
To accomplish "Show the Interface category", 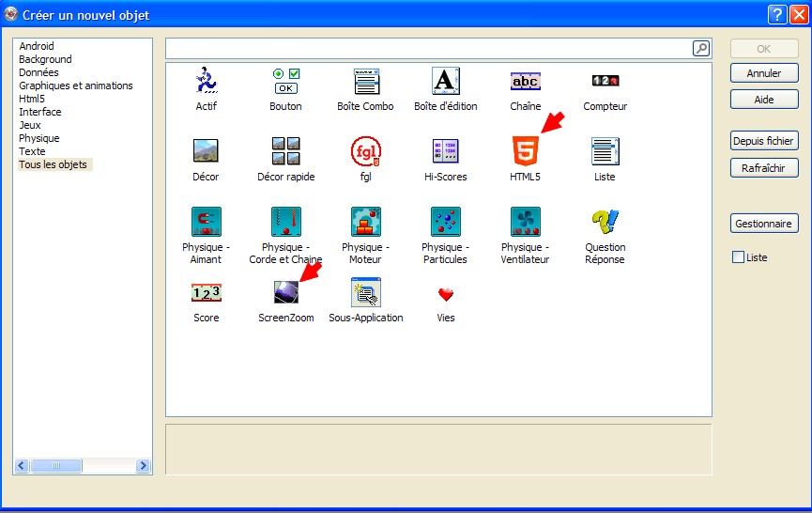I will (x=39, y=112).
